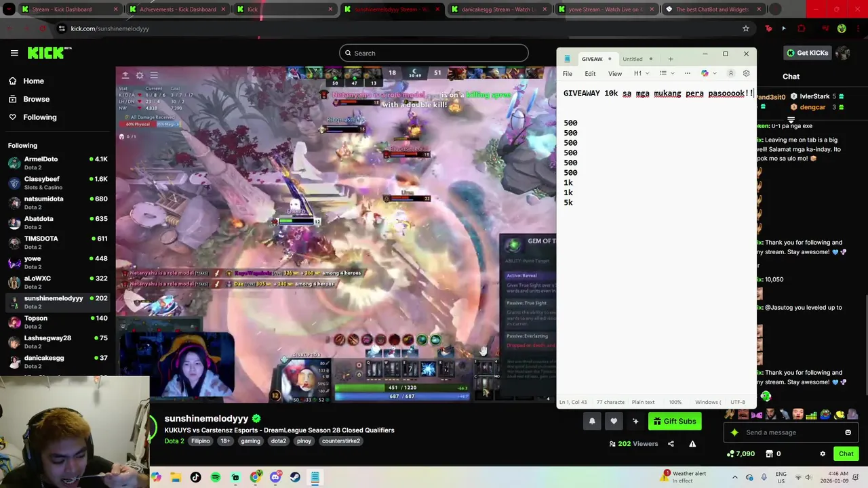
Task: Click the account icon in Notepad
Action: click(730, 73)
